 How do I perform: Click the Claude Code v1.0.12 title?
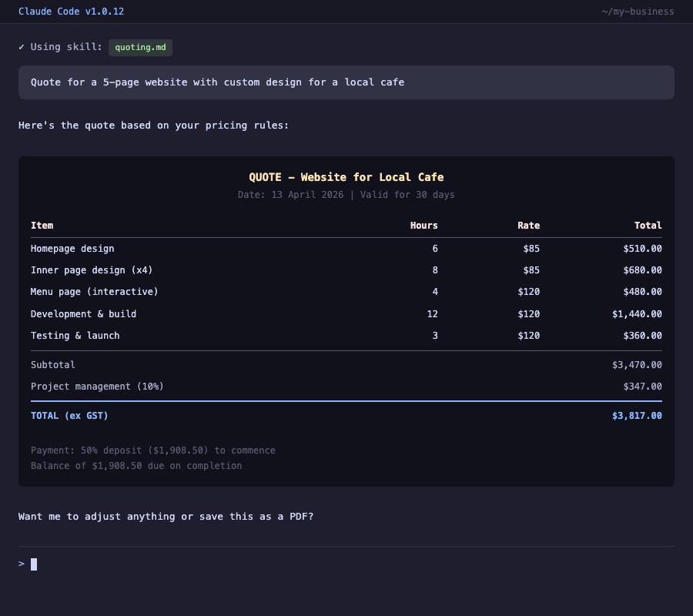point(71,12)
